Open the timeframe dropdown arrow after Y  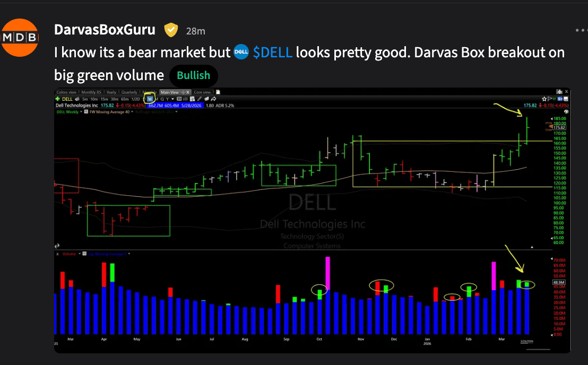click(x=173, y=99)
